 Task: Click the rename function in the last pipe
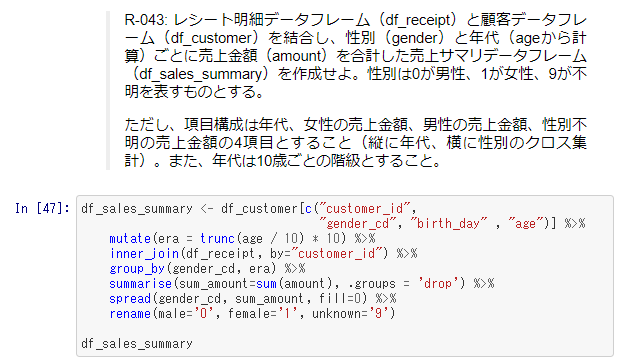pyautogui.click(x=130, y=313)
